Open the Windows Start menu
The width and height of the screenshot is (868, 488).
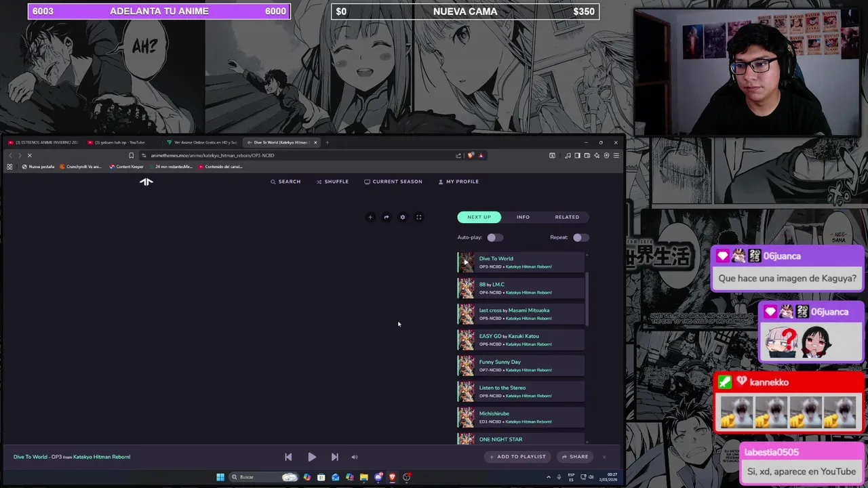[x=220, y=477]
